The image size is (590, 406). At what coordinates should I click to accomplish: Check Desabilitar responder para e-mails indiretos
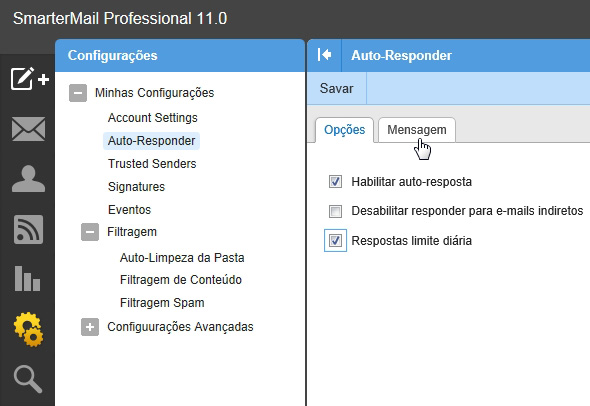pos(335,211)
